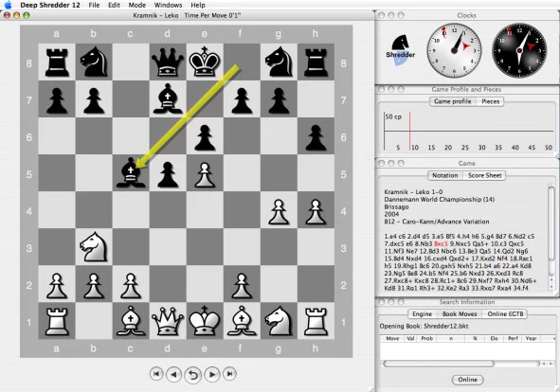Select the black bishop on c5
The image size is (560, 392).
131,173
